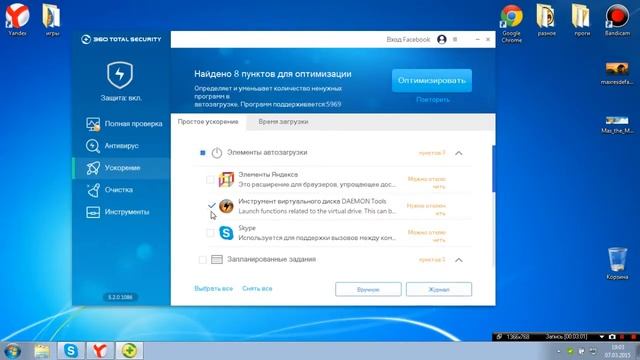Open Google Chrome desktop shortcut
Screen dimensions: 640x360
(x=511, y=23)
